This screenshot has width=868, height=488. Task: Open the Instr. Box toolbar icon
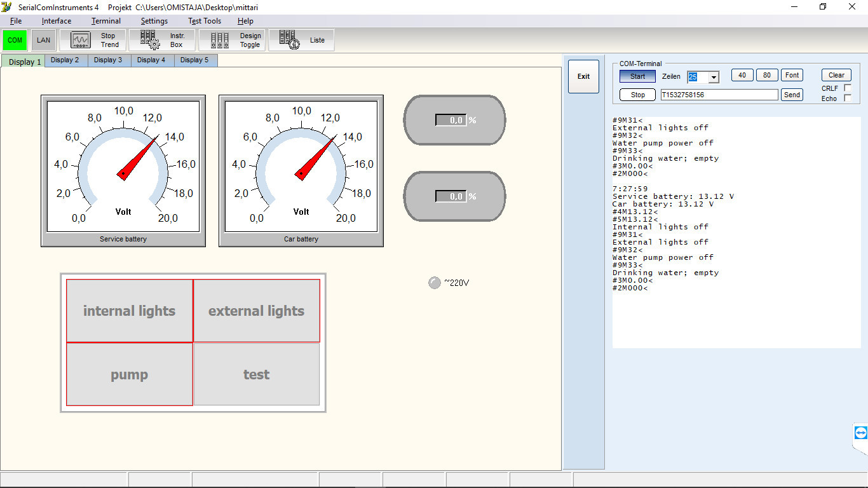pos(162,40)
